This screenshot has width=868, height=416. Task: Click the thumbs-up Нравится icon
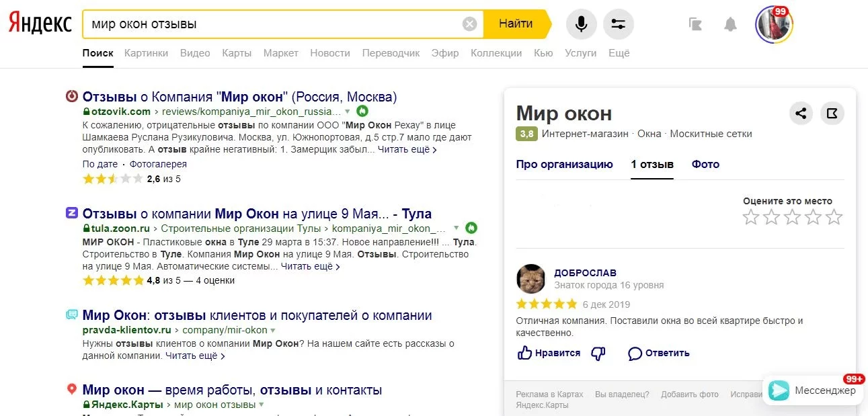524,353
